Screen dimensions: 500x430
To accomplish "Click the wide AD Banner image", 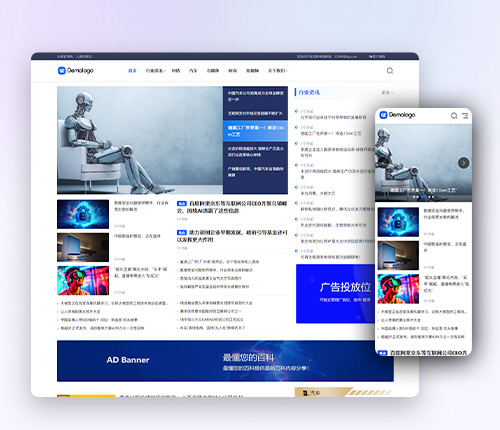I will click(225, 361).
